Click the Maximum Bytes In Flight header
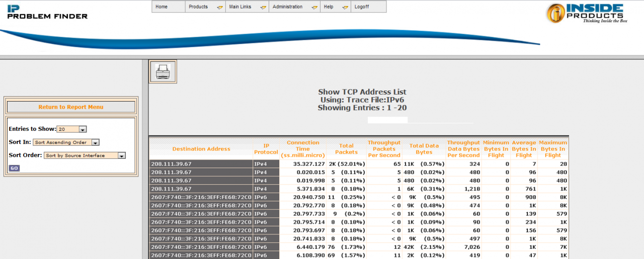This screenshot has width=644, height=259. (552, 149)
